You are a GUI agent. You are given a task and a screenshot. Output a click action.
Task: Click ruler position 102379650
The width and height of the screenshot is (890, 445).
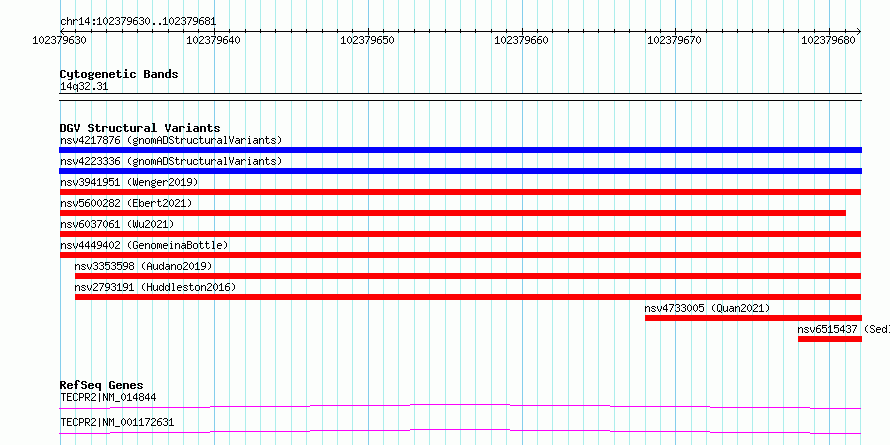[x=367, y=40]
